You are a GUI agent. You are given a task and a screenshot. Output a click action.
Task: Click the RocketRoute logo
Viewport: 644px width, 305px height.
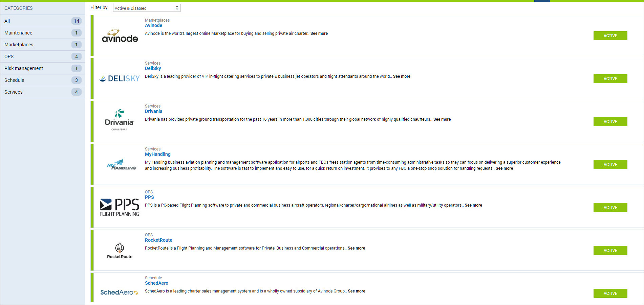point(120,251)
